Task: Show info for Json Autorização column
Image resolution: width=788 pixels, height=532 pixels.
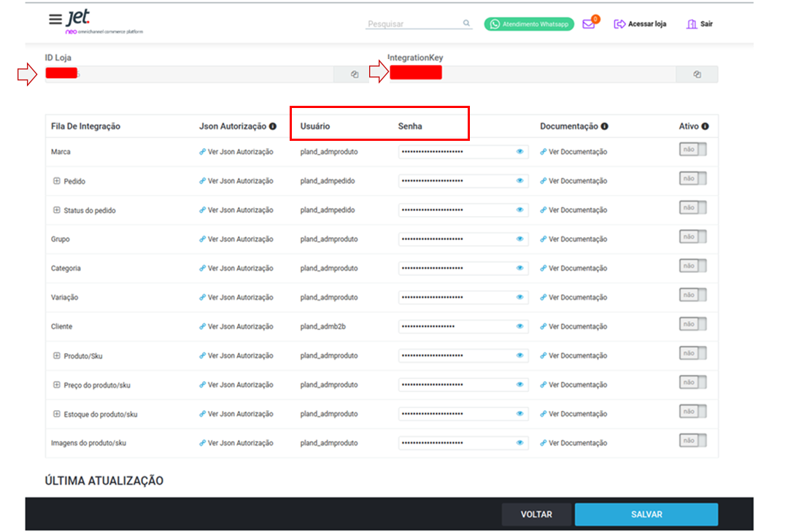Action: tap(273, 126)
